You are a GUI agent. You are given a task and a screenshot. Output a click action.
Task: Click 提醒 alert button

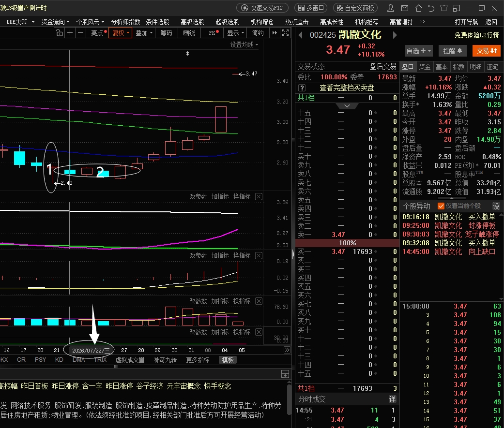tap(453, 51)
